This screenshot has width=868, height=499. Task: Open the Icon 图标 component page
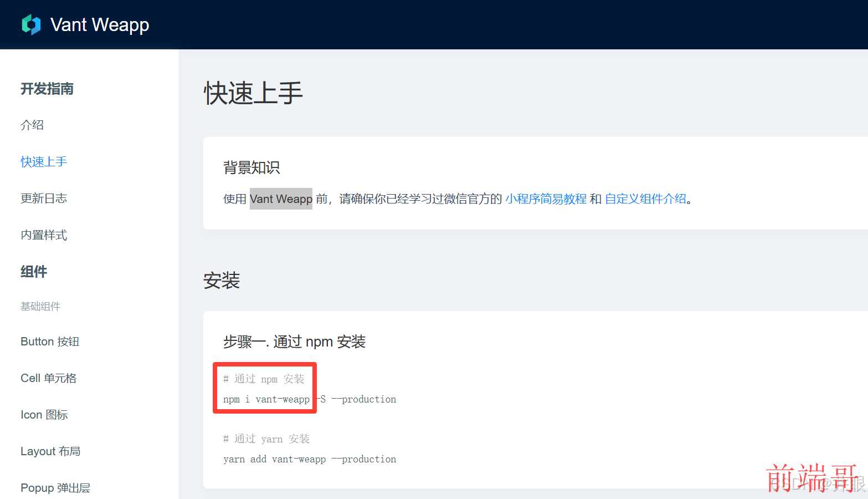point(44,415)
